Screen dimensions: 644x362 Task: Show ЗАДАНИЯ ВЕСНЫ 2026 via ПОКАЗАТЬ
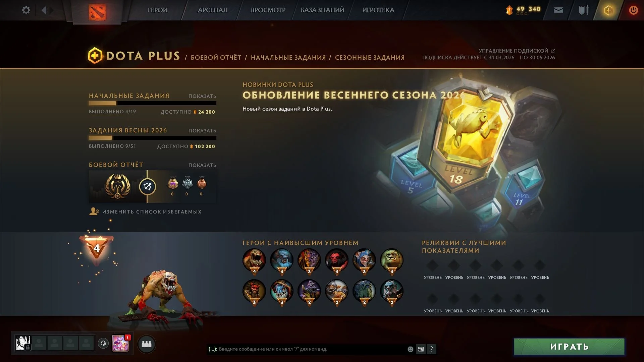tap(202, 131)
